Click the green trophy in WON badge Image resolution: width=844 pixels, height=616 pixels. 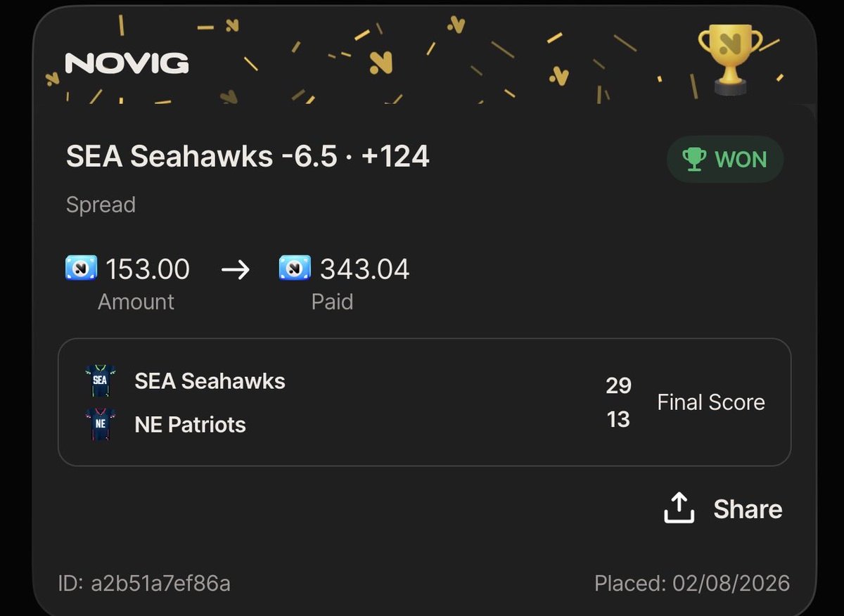click(693, 159)
